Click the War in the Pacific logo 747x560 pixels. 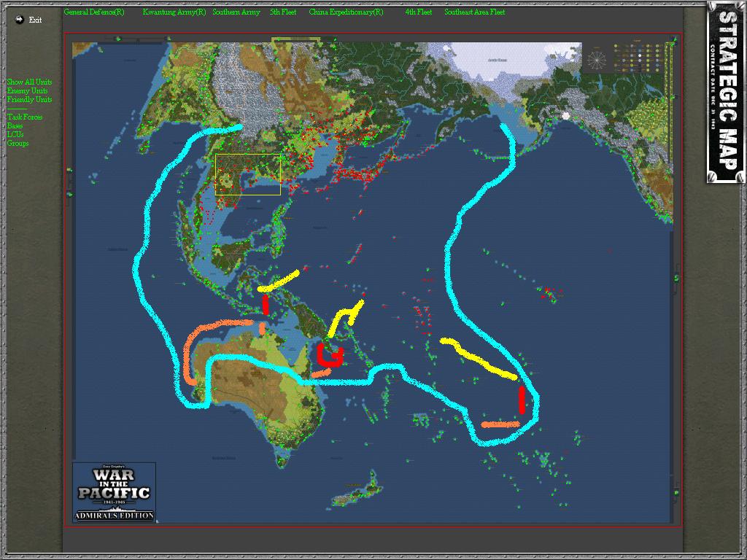[x=115, y=492]
